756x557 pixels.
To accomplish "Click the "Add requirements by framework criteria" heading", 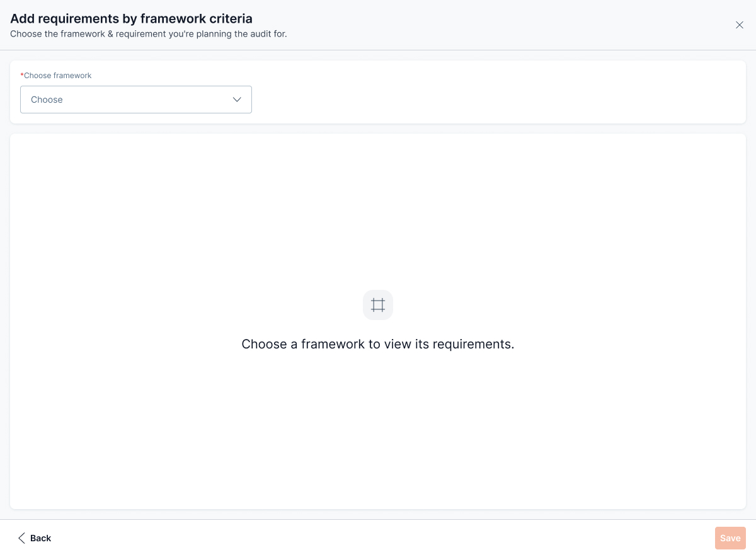I will pyautogui.click(x=131, y=19).
